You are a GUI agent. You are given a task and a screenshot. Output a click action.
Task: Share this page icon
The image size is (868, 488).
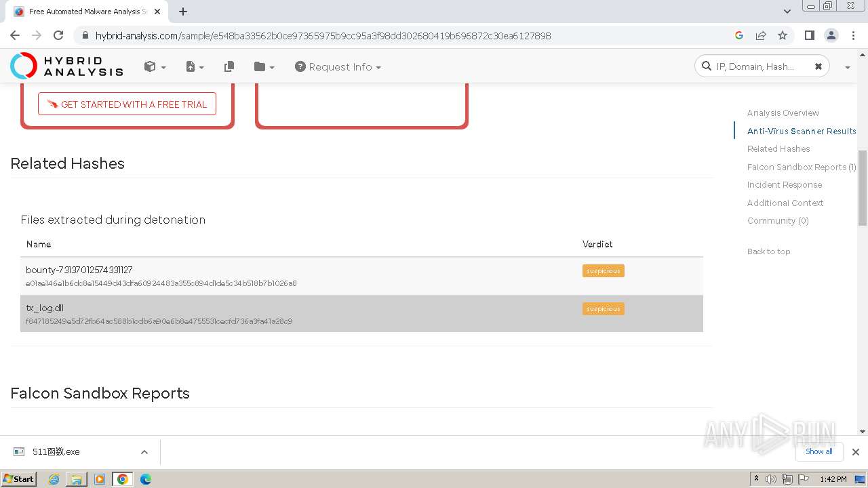coord(761,35)
